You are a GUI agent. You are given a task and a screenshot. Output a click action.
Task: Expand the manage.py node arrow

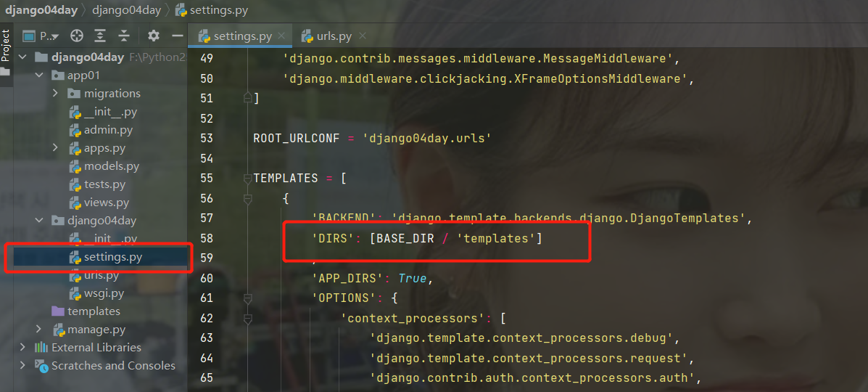point(38,330)
